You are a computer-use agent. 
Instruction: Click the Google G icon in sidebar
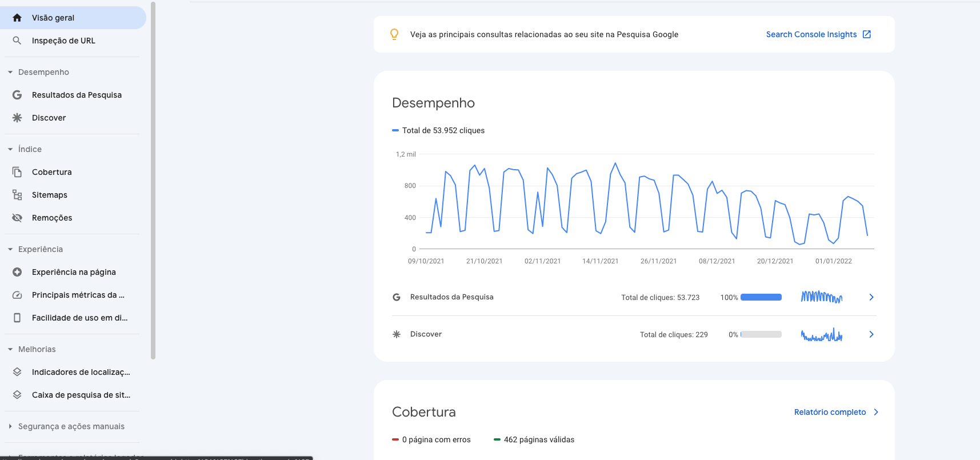[x=17, y=95]
